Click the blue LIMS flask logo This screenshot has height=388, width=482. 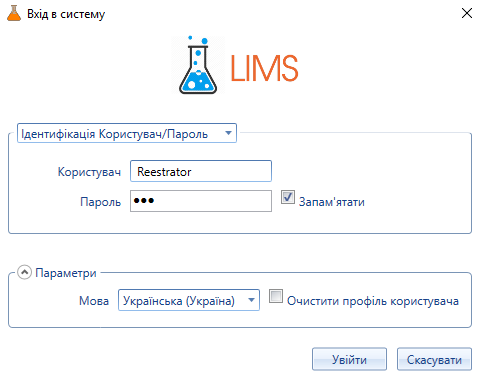pos(198,65)
